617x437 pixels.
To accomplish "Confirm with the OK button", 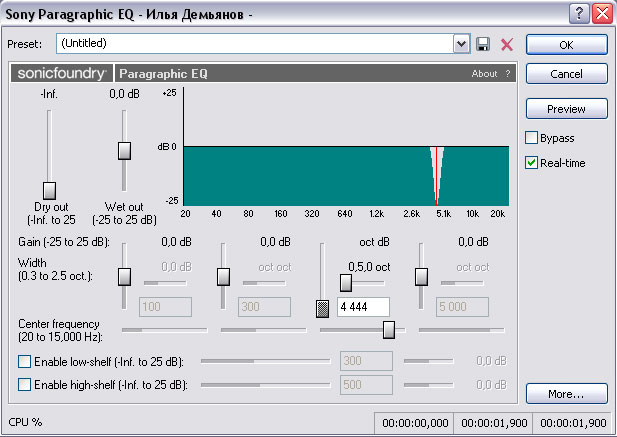I will click(567, 45).
